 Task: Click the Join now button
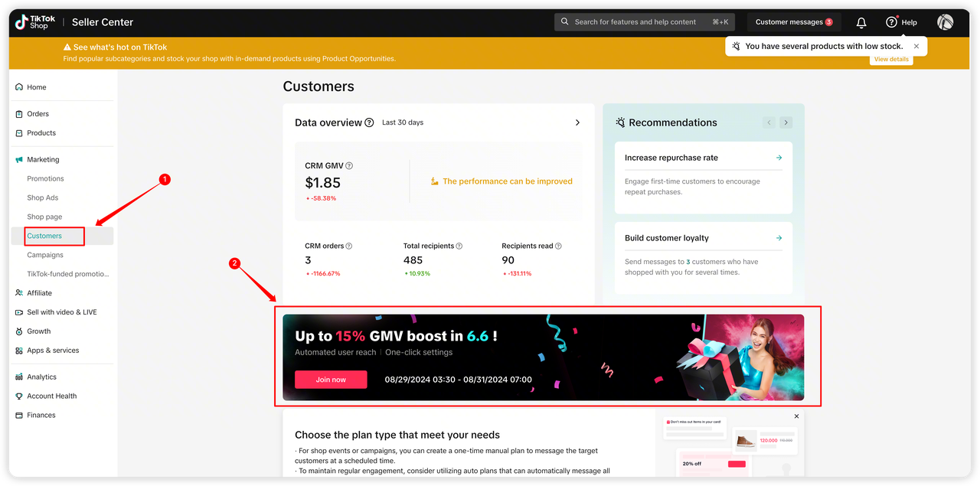(x=331, y=380)
